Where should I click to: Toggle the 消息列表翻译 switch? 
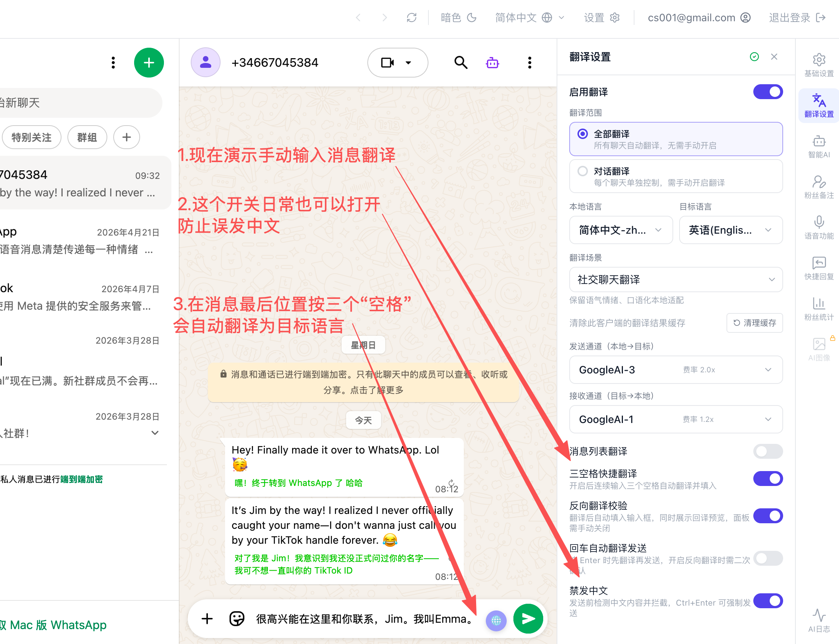(x=768, y=451)
